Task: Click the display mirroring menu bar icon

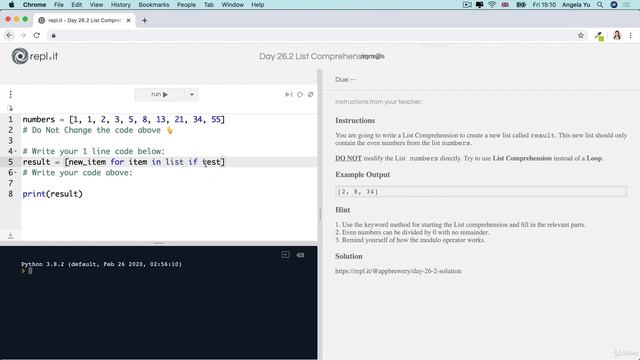Action: [480, 5]
